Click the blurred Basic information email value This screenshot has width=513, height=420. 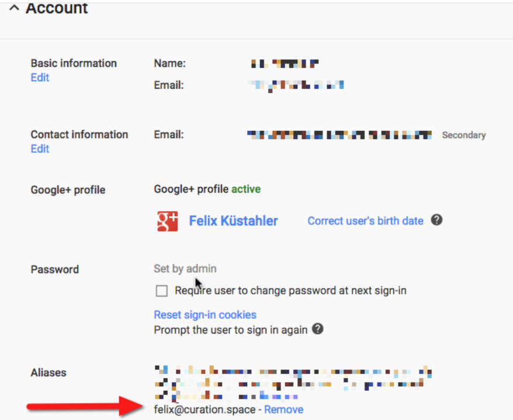pos(296,85)
